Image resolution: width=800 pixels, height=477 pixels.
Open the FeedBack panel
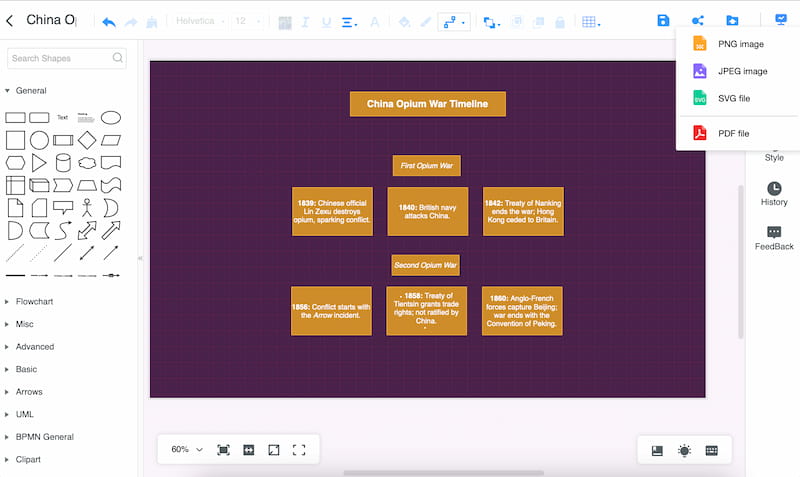pyautogui.click(x=774, y=238)
